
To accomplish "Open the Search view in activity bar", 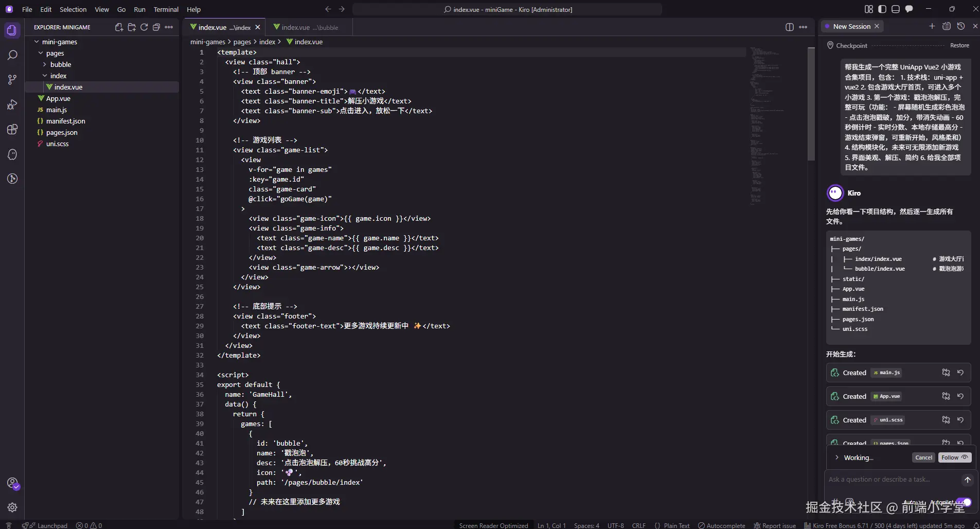I will (12, 55).
